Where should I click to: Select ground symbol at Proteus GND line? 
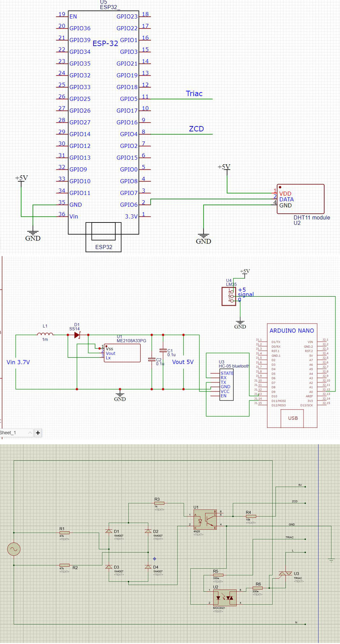[331, 559]
